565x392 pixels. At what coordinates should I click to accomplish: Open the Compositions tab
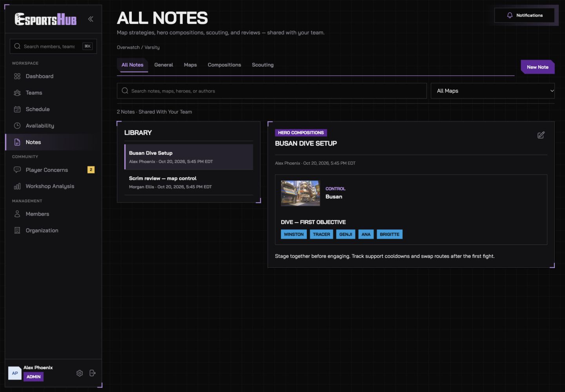click(x=224, y=65)
